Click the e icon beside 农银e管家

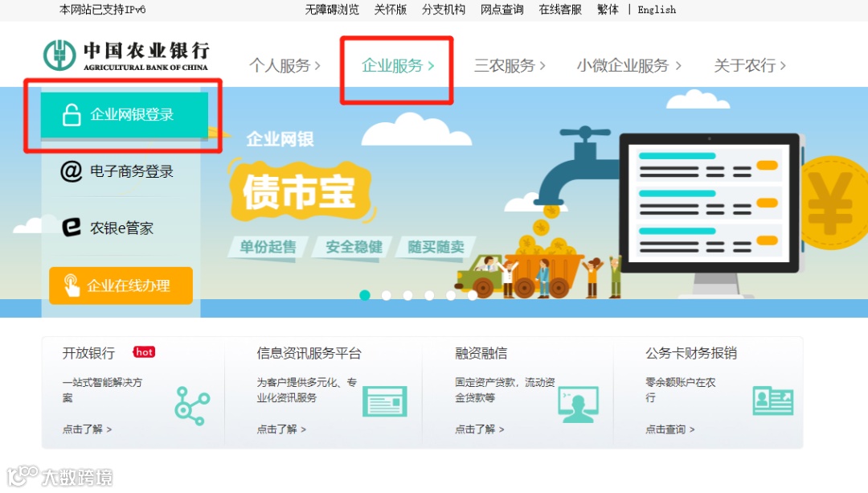(x=72, y=227)
